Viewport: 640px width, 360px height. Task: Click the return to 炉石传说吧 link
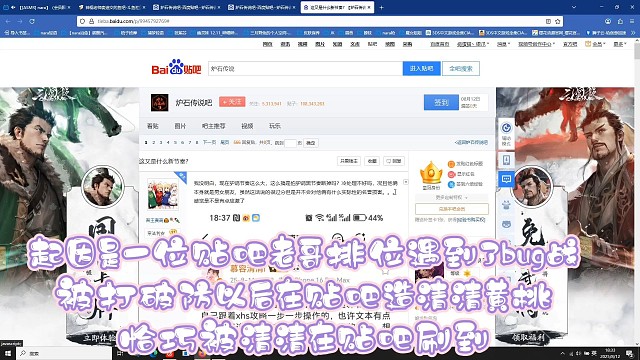point(471,142)
